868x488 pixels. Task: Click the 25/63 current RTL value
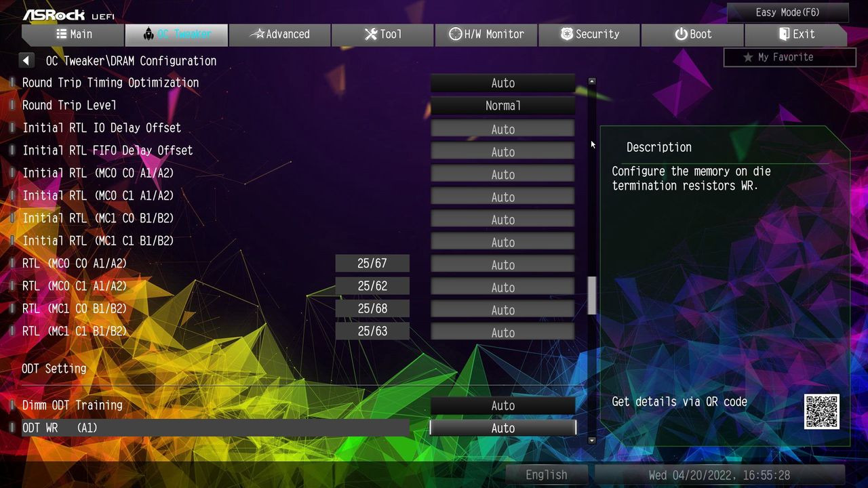click(372, 331)
